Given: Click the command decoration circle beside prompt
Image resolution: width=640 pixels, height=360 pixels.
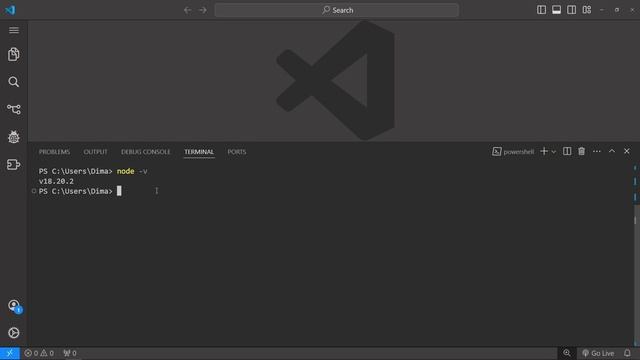Looking at the screenshot, I should coord(34,191).
